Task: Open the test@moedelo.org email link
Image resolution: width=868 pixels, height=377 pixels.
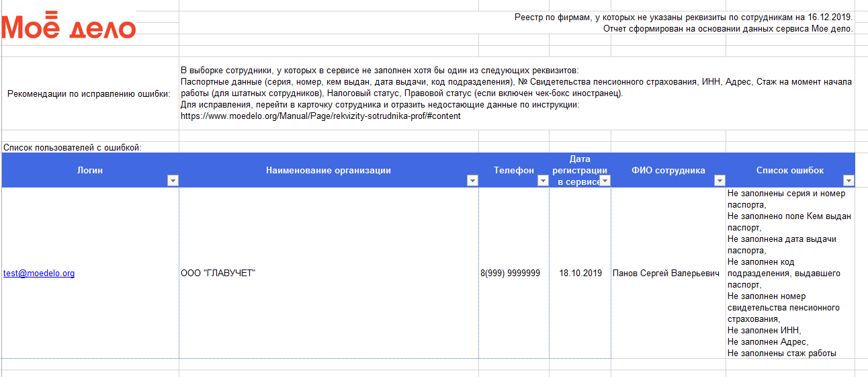Action: 39,274
